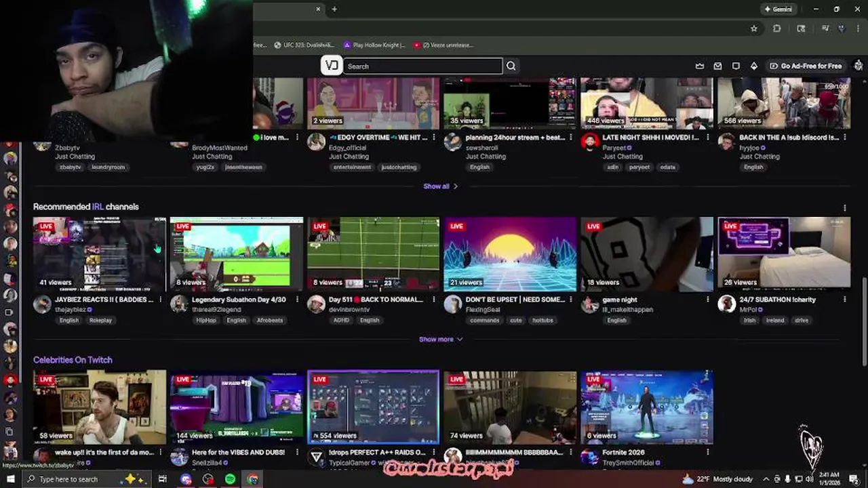Open more options for 24/7 SUBATHON stream
Image resolution: width=868 pixels, height=488 pixels.
845,300
